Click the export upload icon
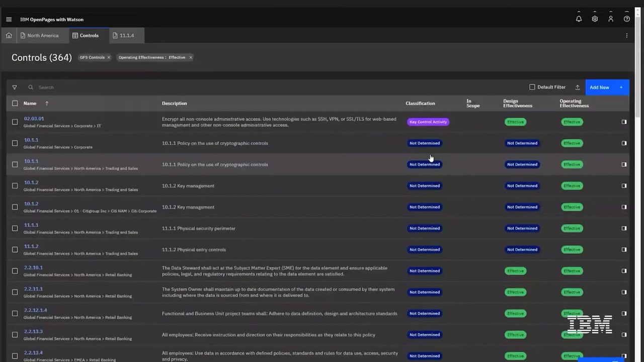The height and width of the screenshot is (362, 644). pos(577,87)
